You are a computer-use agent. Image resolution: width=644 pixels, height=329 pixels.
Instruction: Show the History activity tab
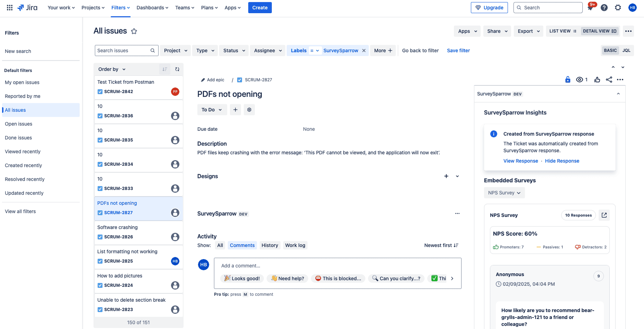point(270,245)
